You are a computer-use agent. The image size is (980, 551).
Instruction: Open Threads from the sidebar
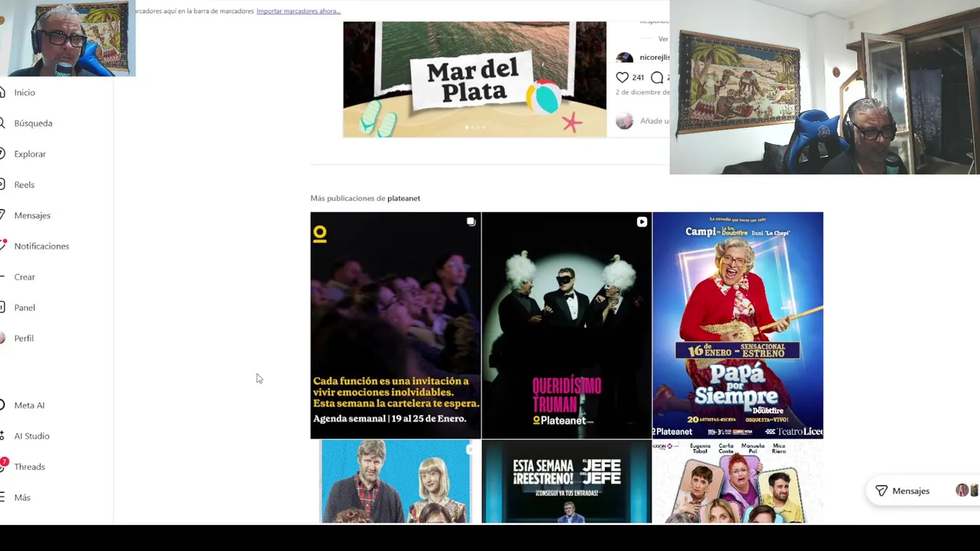(x=29, y=466)
